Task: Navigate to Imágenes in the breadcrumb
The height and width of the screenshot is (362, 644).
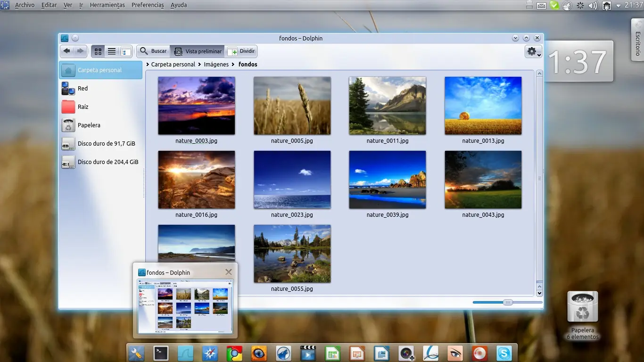Action: [216, 65]
